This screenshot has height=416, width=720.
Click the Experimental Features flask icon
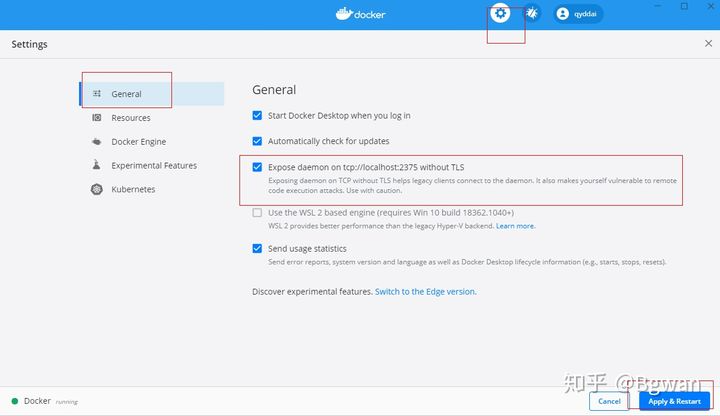[x=96, y=165]
